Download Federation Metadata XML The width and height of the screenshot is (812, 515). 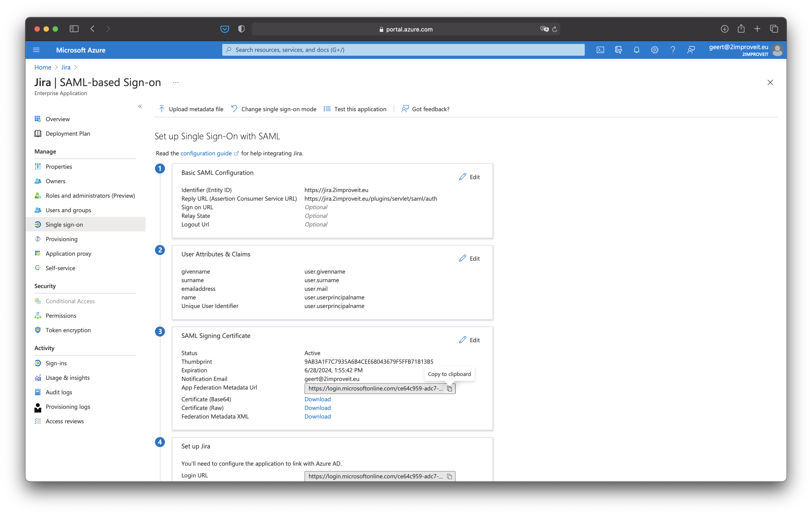point(318,416)
